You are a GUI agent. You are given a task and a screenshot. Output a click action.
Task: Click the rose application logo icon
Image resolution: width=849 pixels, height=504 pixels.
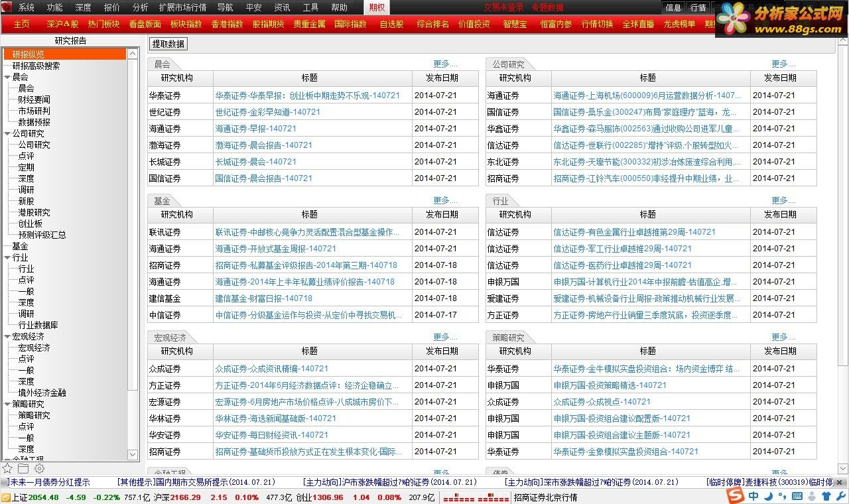[7, 7]
